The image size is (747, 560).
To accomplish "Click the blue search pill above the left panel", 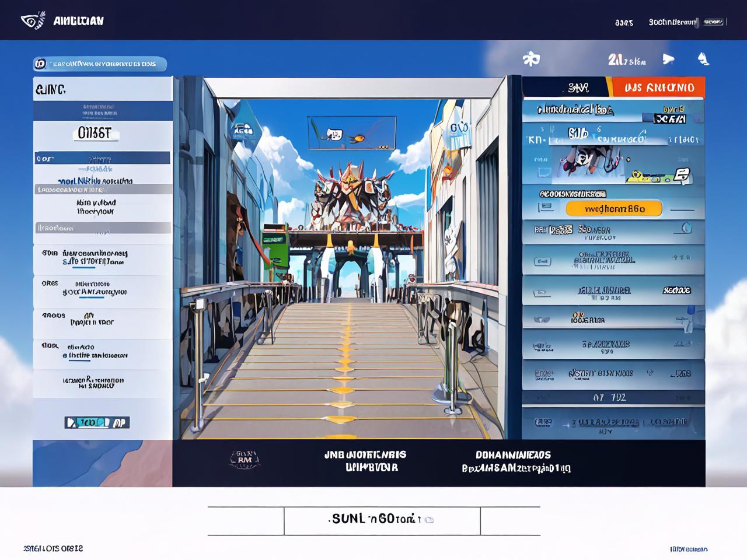I will (x=100, y=64).
